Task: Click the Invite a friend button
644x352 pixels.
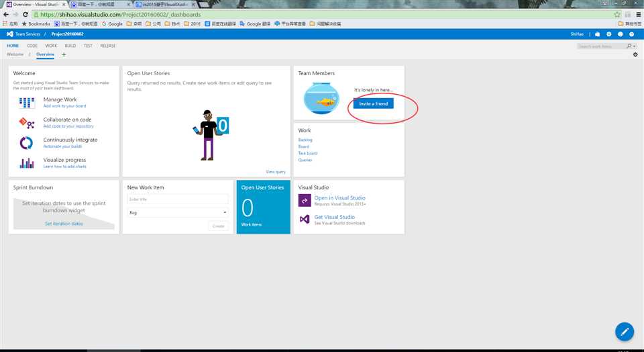Action: pyautogui.click(x=374, y=103)
